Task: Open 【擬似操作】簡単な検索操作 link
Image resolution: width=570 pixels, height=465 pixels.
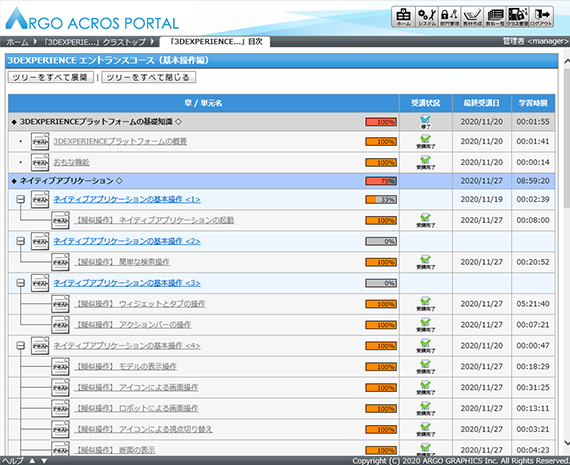Action: (x=122, y=262)
